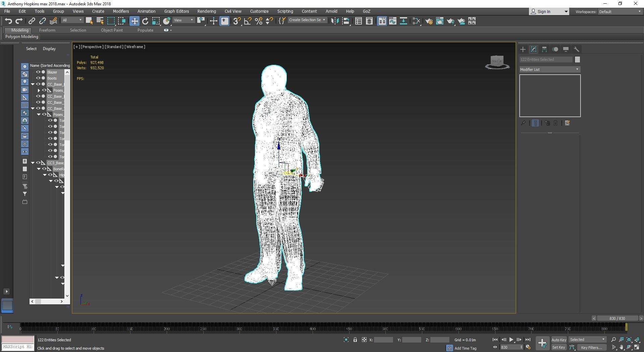Expand the collapsed Poses tree node

click(x=39, y=90)
